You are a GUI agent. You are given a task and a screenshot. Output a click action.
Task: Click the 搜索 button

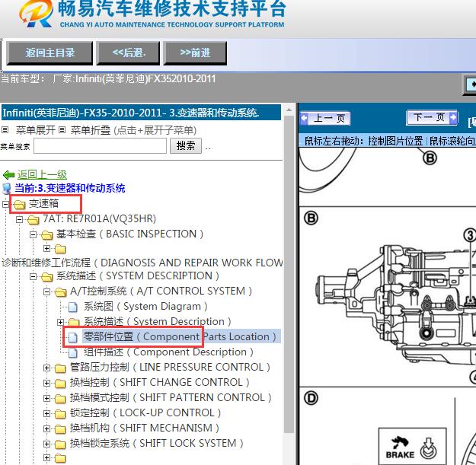[x=186, y=146]
